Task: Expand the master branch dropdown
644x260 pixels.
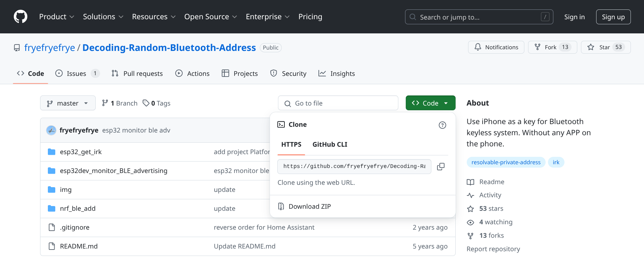Action: [68, 103]
